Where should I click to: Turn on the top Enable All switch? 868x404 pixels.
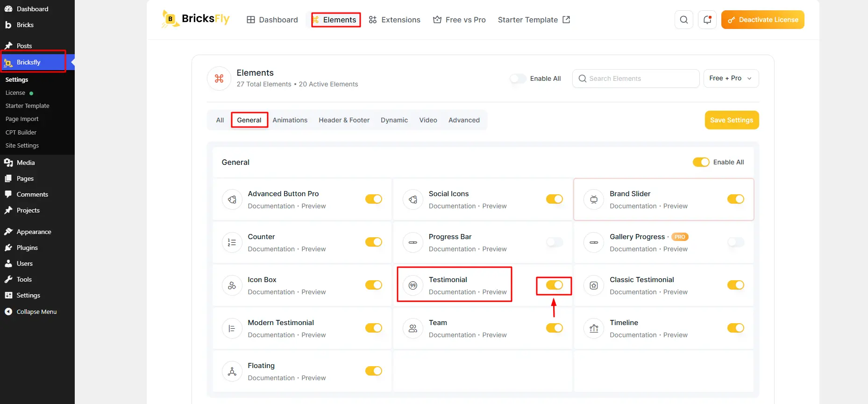[518, 78]
